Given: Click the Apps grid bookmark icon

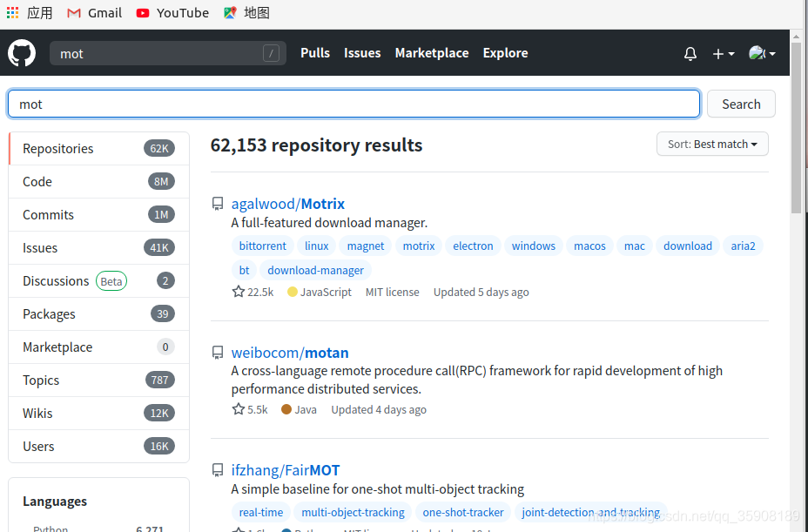Looking at the screenshot, I should (12, 12).
